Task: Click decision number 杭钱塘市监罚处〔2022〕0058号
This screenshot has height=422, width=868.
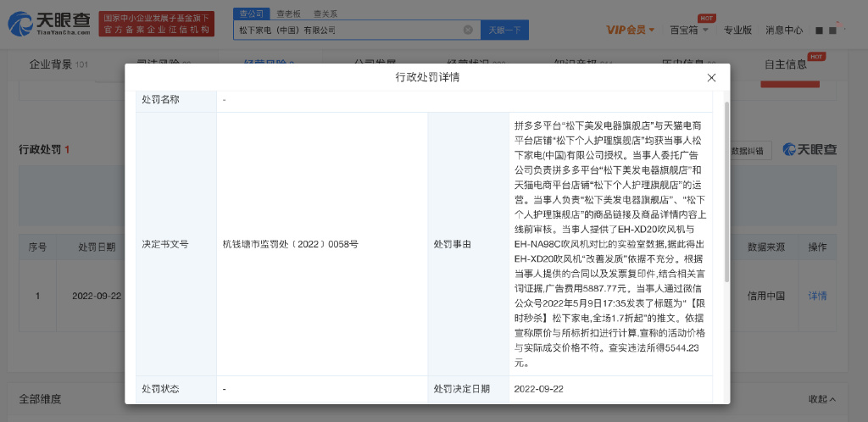Action: click(x=291, y=244)
